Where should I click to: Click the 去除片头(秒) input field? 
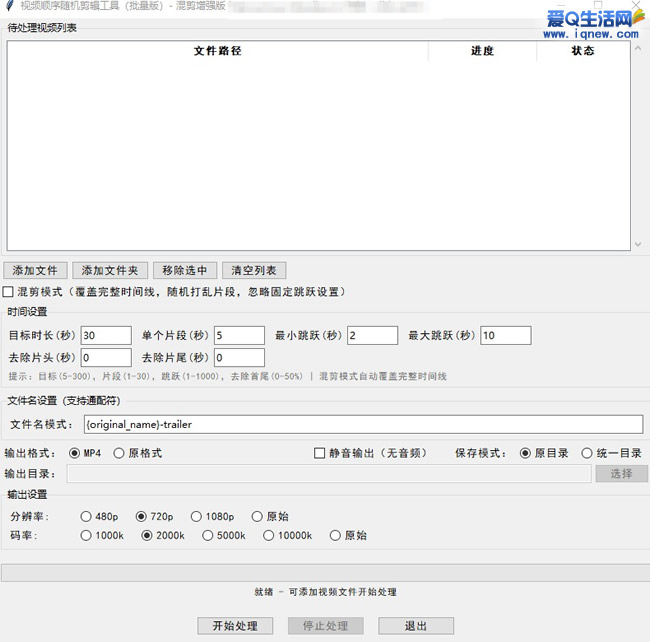(106, 357)
